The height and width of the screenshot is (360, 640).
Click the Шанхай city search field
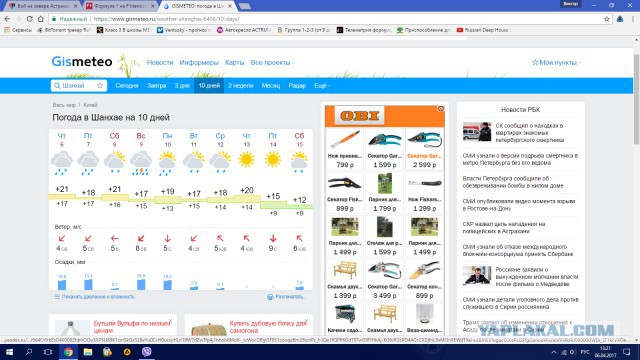click(78, 86)
